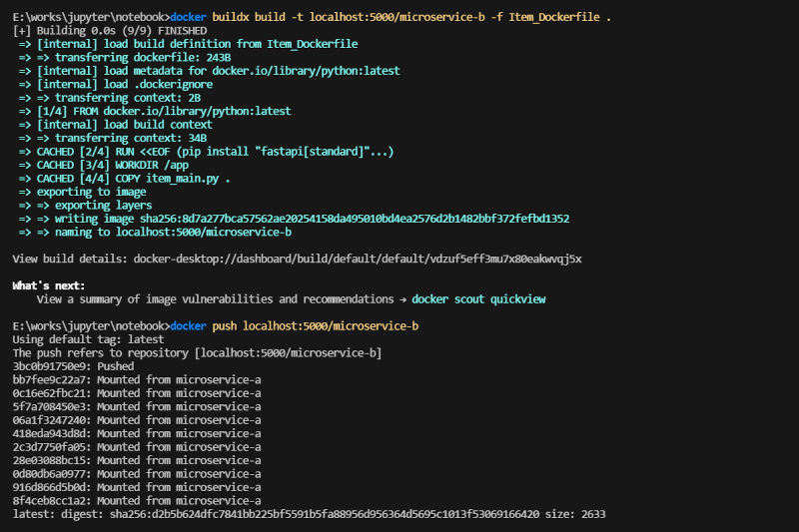Click layer '0d80db6a0977: Mounted from microservice-a'

[x=137, y=474]
